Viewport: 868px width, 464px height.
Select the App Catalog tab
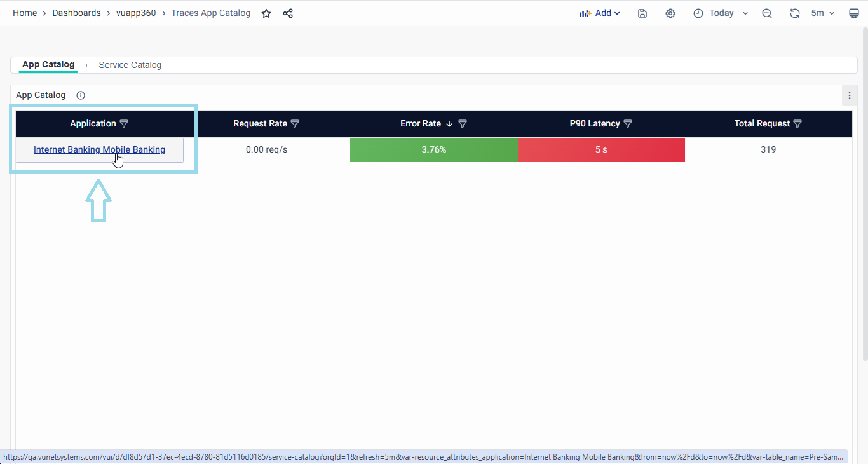pyautogui.click(x=48, y=65)
